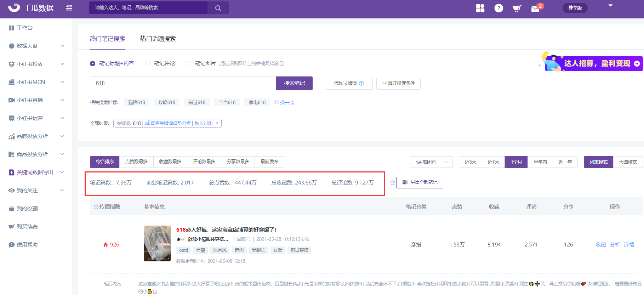Click the 使用帮助 chat icon
The image size is (644, 295).
[x=12, y=245]
